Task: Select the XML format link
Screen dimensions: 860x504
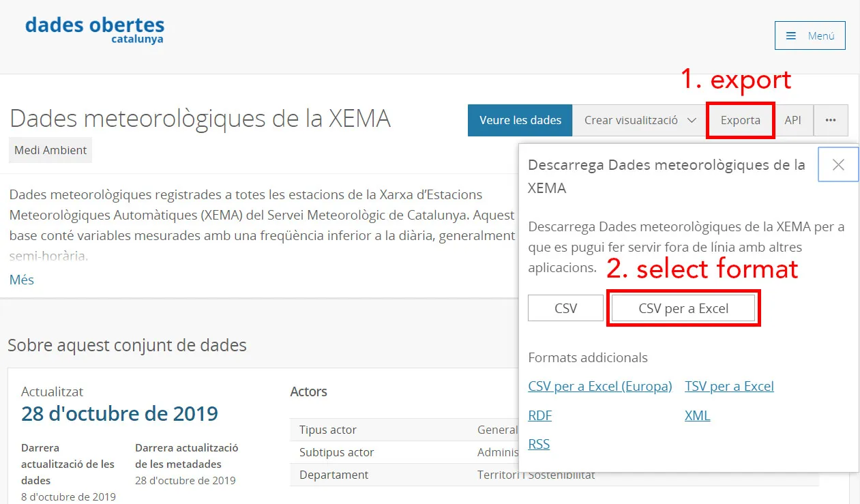Action: pyautogui.click(x=697, y=415)
